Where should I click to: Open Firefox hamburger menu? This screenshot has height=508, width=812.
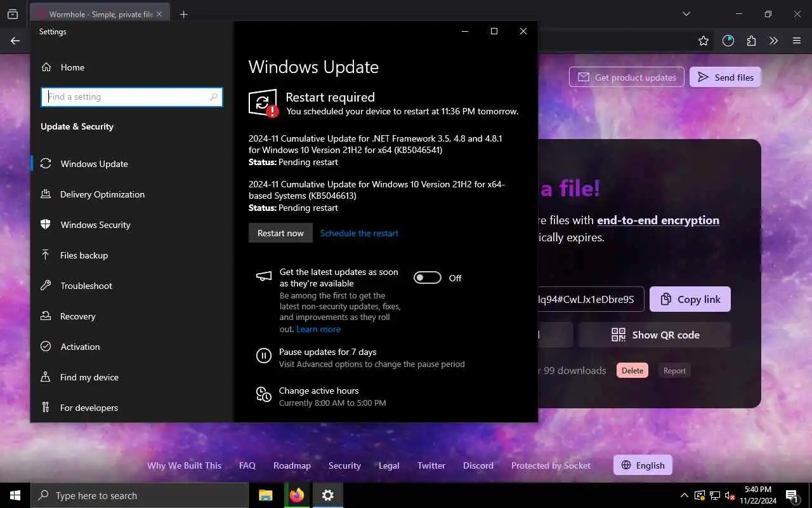click(797, 41)
